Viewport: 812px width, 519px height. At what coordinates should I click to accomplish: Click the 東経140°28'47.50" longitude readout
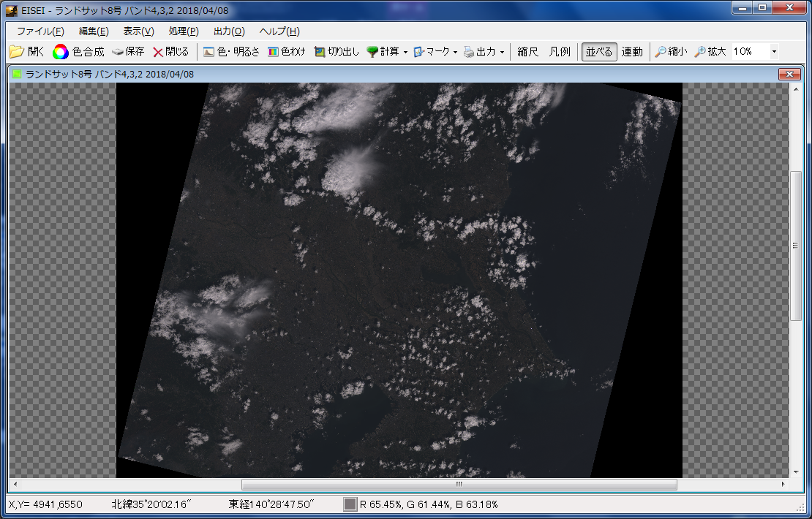click(x=272, y=504)
